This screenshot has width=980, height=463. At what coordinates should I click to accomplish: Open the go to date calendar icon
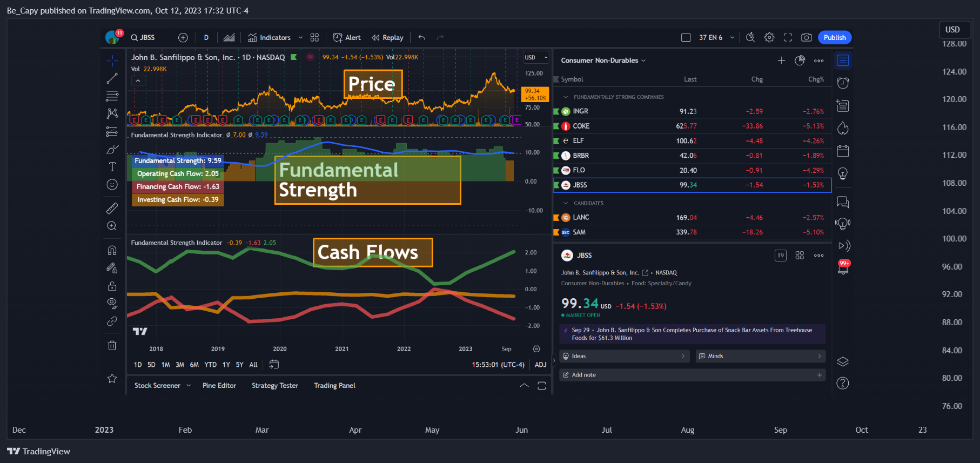point(274,365)
